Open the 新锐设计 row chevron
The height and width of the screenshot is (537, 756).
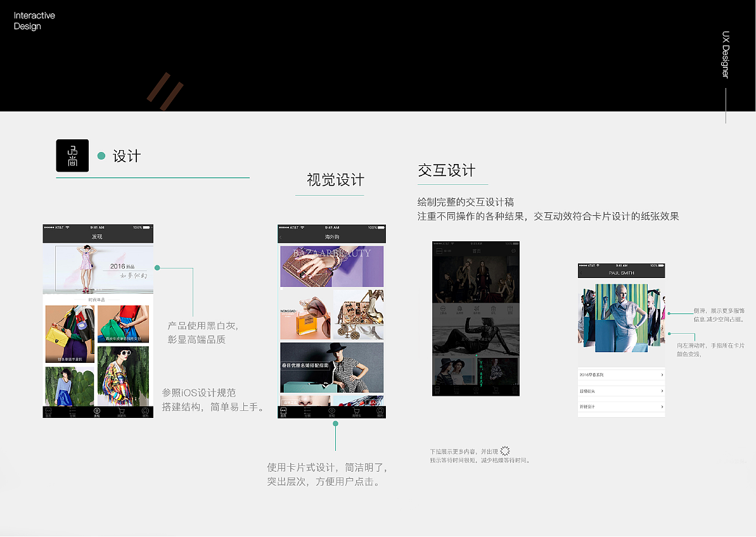click(662, 407)
